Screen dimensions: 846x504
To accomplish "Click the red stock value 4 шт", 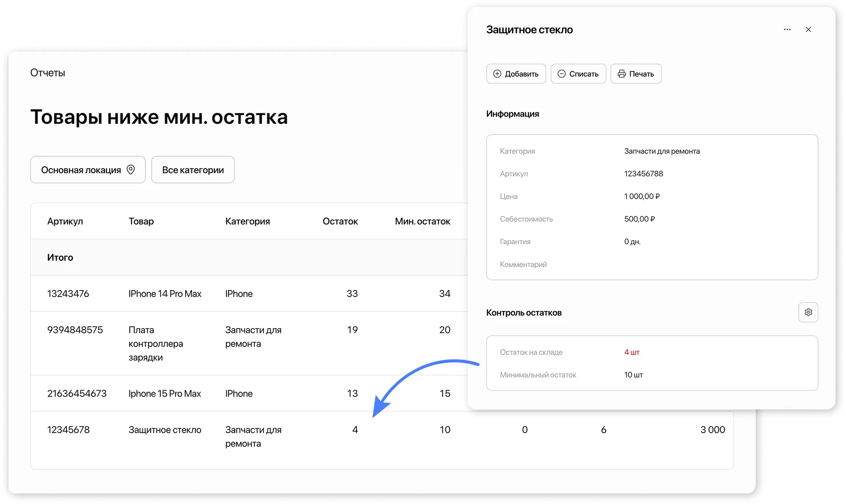I will tap(631, 352).
